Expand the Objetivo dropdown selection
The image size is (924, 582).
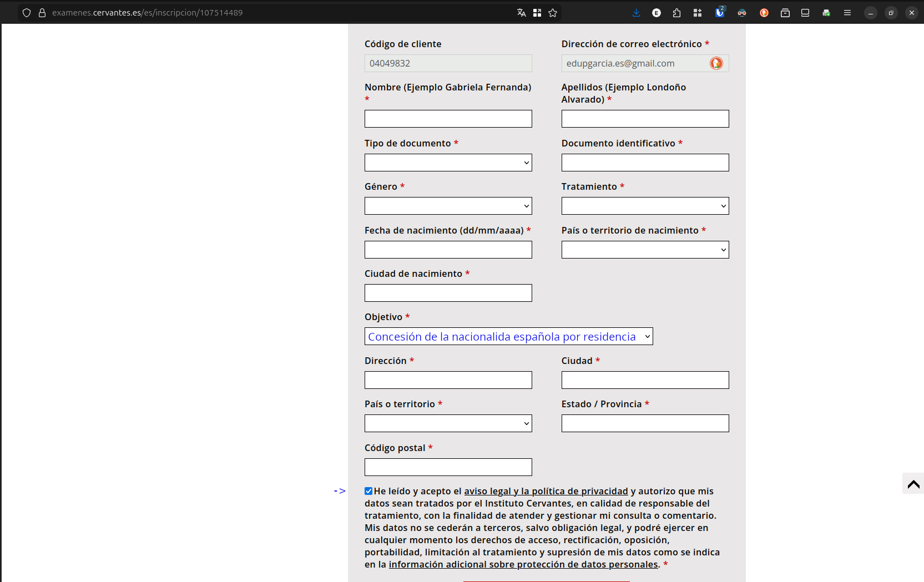(x=508, y=336)
